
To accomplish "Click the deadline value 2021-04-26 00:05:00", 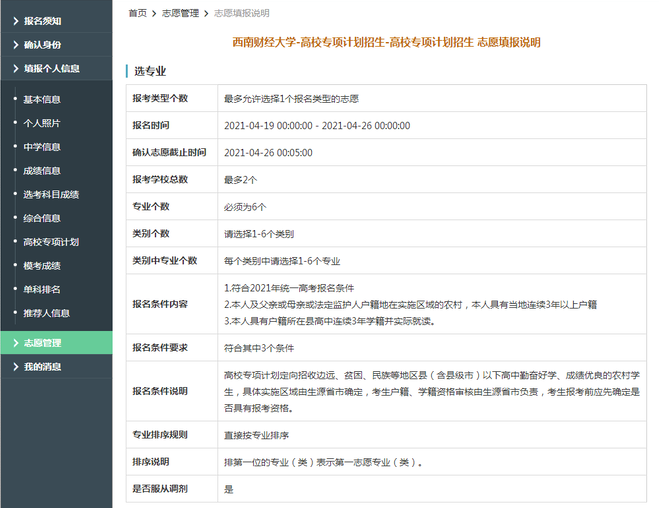I will point(268,153).
